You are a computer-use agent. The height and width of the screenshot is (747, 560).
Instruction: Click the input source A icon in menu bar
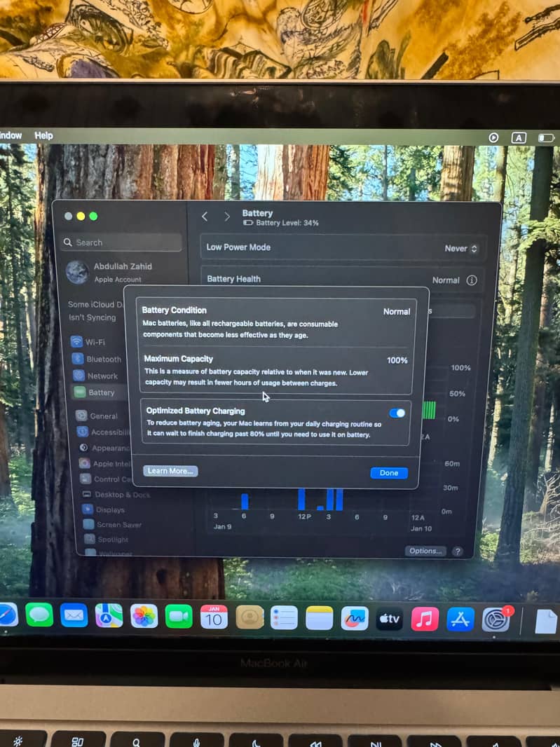(519, 138)
